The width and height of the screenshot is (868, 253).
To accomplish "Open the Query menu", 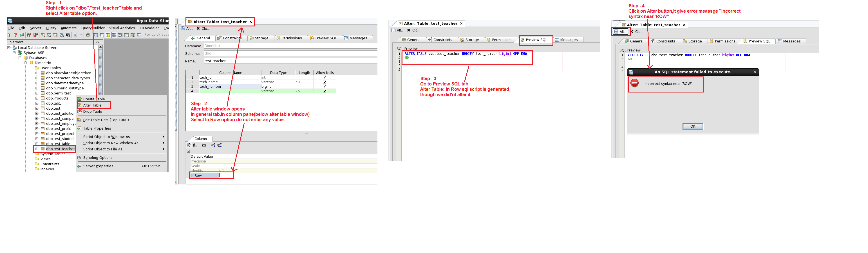I will coord(51,28).
